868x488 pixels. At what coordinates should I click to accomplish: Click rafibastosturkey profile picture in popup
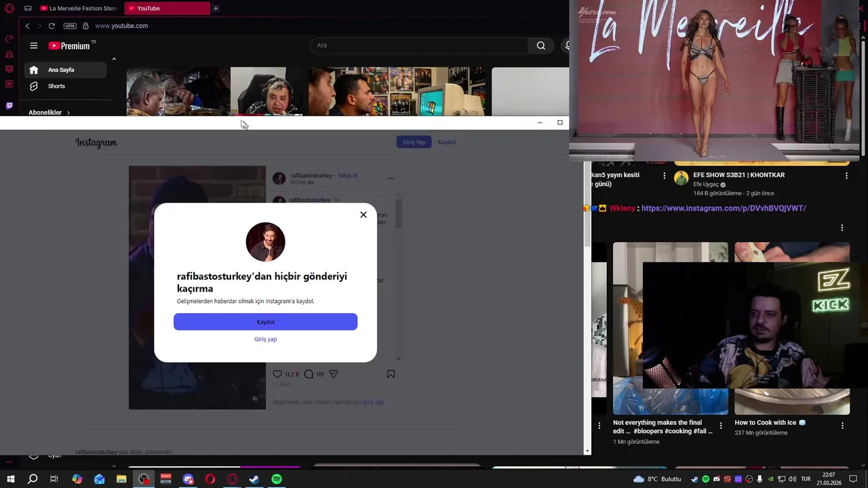(265, 242)
